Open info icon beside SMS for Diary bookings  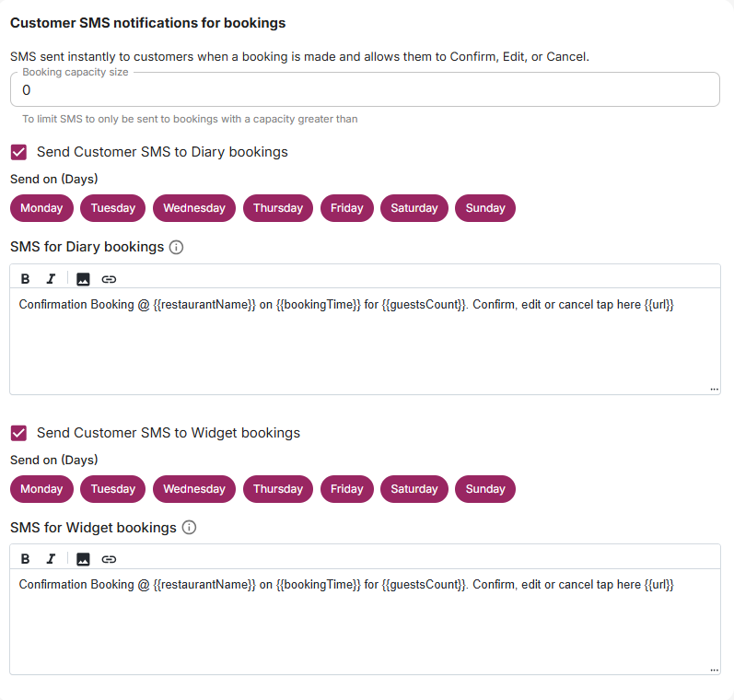[x=177, y=247]
